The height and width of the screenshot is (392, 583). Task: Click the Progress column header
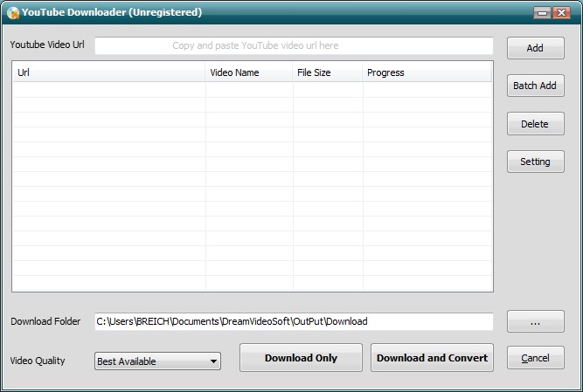point(427,72)
